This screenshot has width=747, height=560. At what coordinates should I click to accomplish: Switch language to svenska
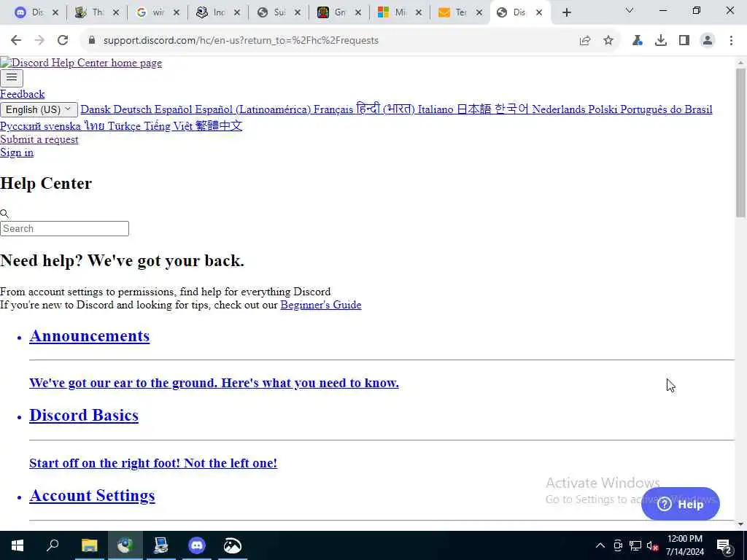[x=62, y=126]
